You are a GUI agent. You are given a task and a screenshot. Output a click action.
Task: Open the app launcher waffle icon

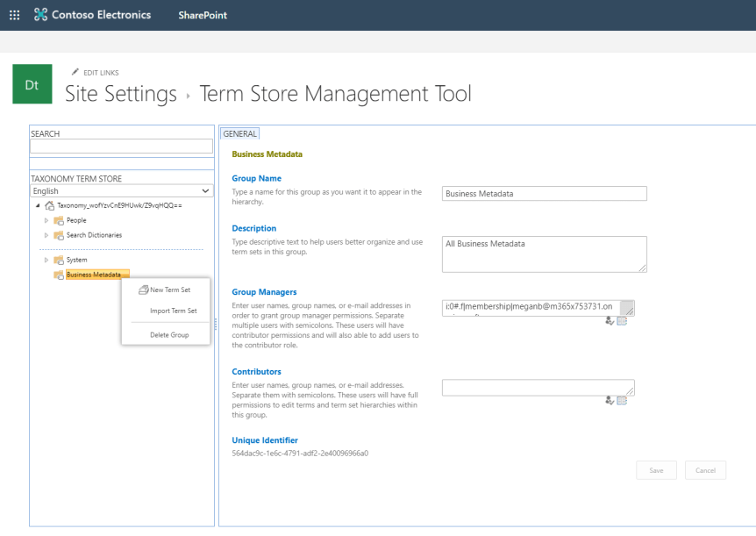pyautogui.click(x=14, y=15)
